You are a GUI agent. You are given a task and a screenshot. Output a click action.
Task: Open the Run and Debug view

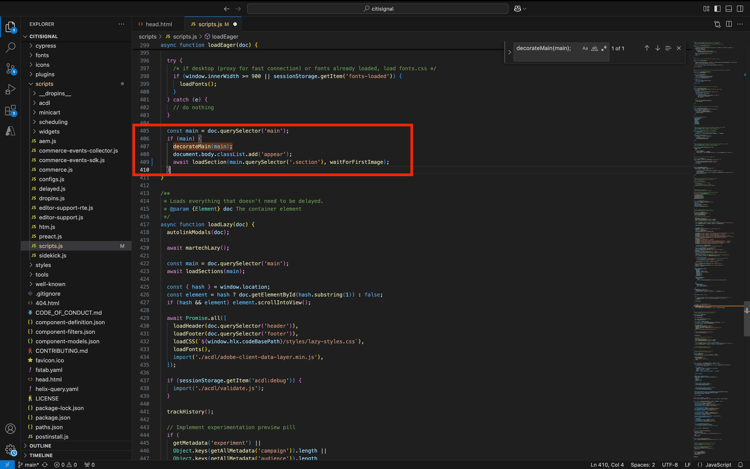11,90
